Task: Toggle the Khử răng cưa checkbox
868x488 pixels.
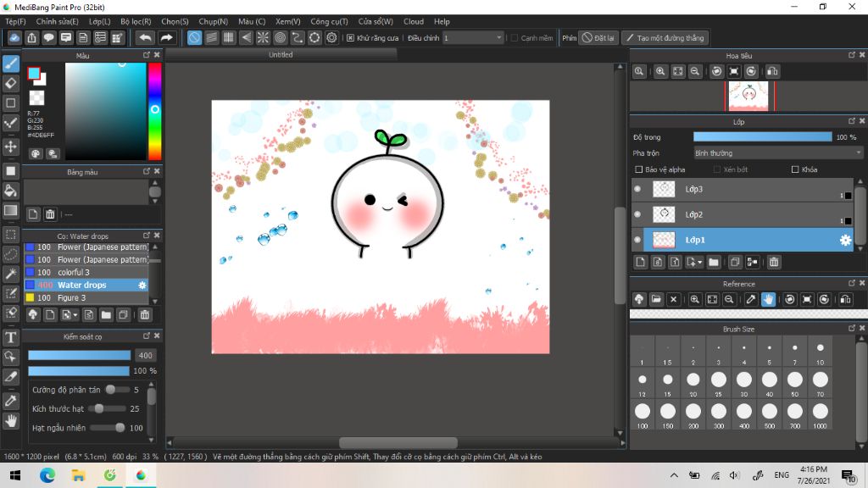Action: pyautogui.click(x=350, y=38)
